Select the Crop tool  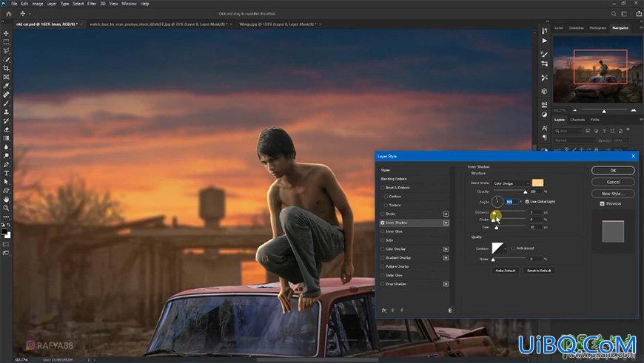coord(6,68)
